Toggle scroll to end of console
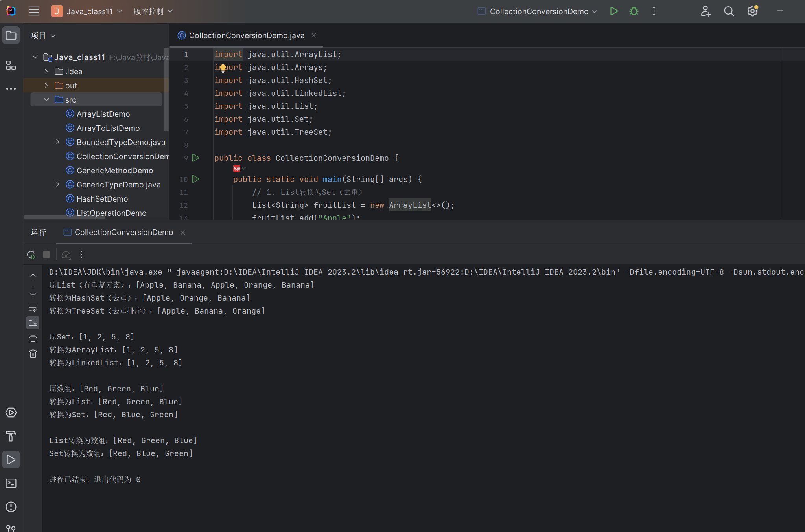The height and width of the screenshot is (532, 805). pos(33,323)
